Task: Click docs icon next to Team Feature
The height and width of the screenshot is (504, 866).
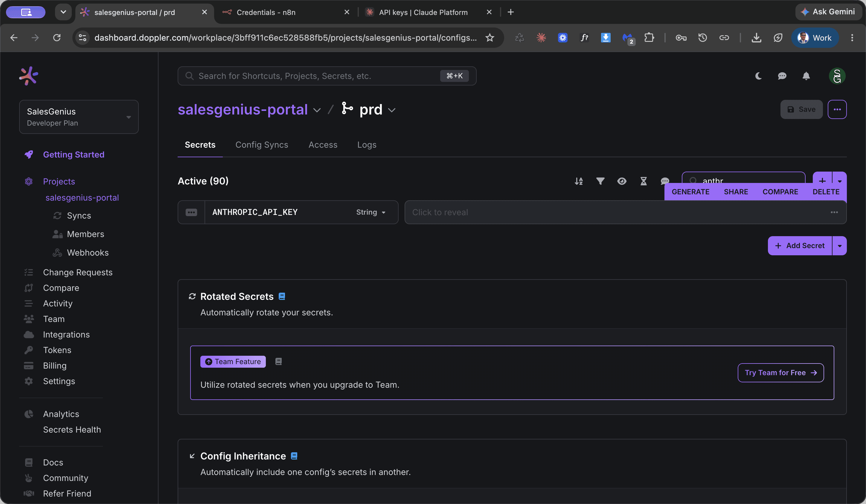Action: [279, 361]
